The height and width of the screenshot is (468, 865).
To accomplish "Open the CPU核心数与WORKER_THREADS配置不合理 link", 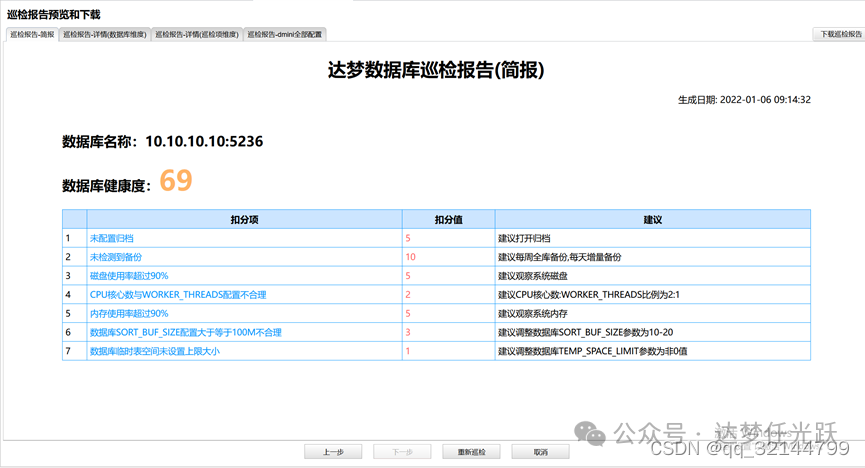I will (x=178, y=295).
